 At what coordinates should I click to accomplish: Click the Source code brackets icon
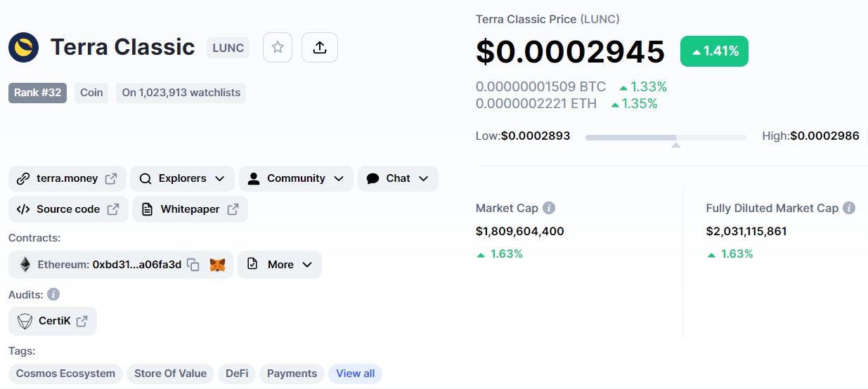coord(23,209)
